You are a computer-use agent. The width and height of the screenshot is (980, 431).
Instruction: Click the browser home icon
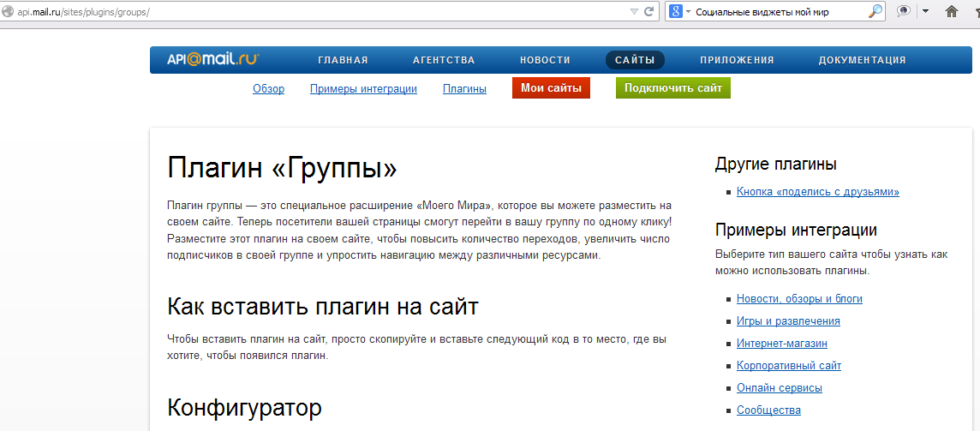951,12
